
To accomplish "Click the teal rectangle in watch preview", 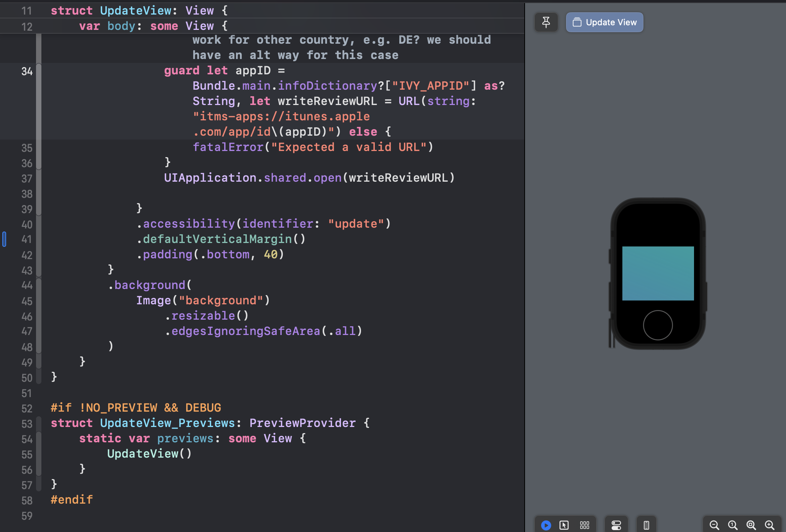I will pyautogui.click(x=658, y=273).
